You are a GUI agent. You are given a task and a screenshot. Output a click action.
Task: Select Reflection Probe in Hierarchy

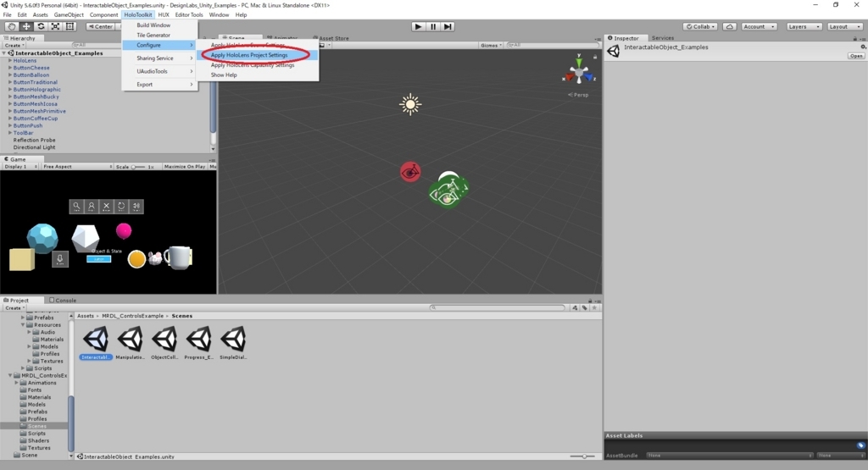(x=34, y=141)
